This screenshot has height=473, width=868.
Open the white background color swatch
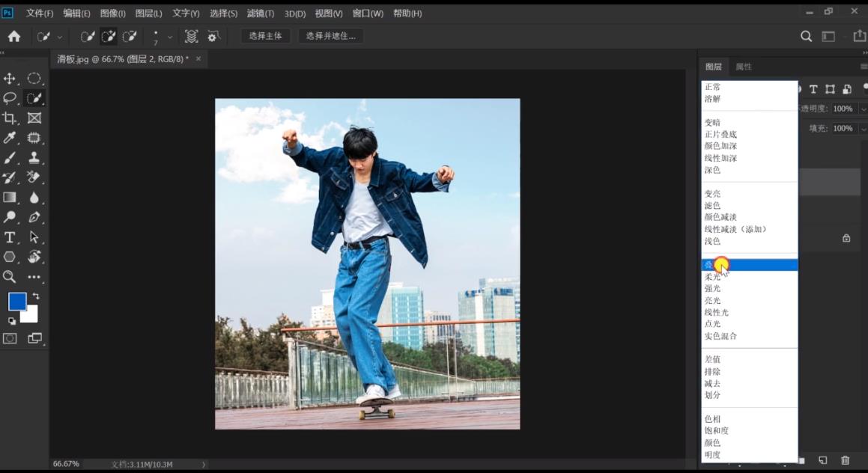(31, 317)
